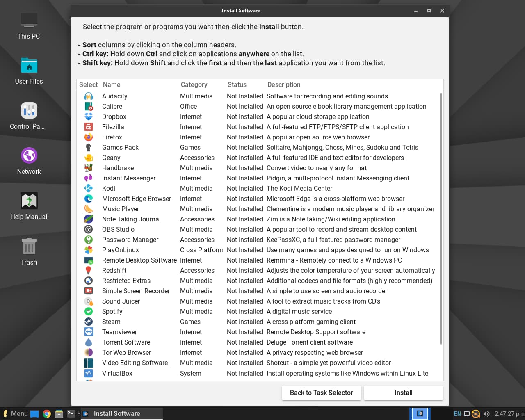Click the Audacity icon at the top
The height and width of the screenshot is (420, 525).
point(88,96)
